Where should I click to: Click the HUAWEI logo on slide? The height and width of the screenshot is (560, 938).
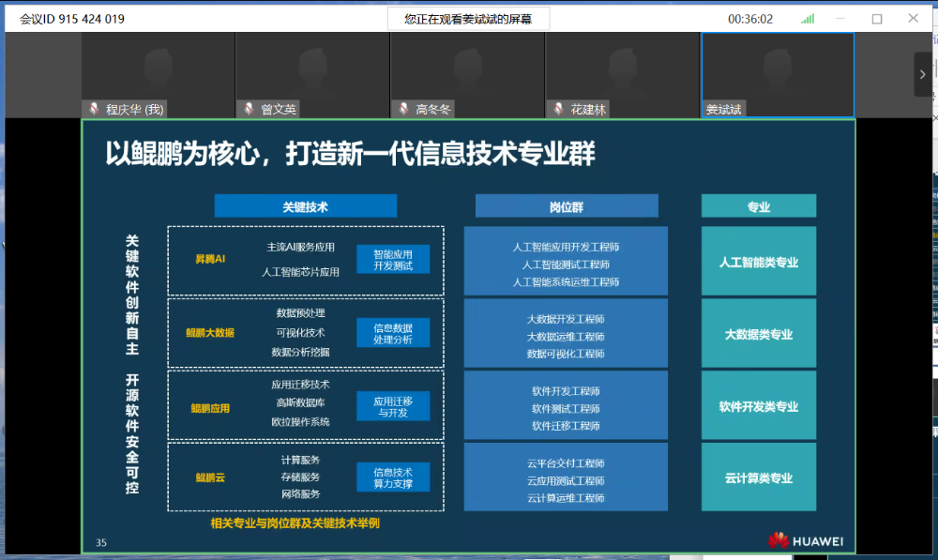[x=806, y=540]
